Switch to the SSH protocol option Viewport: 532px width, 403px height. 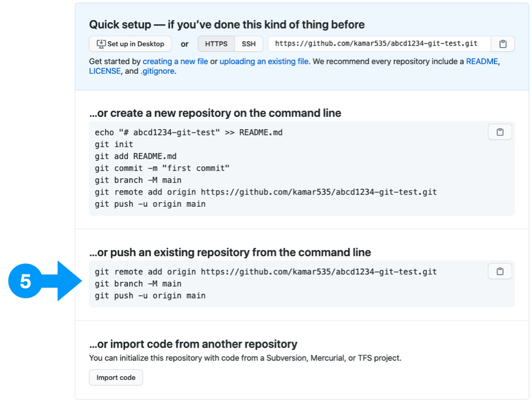click(249, 44)
